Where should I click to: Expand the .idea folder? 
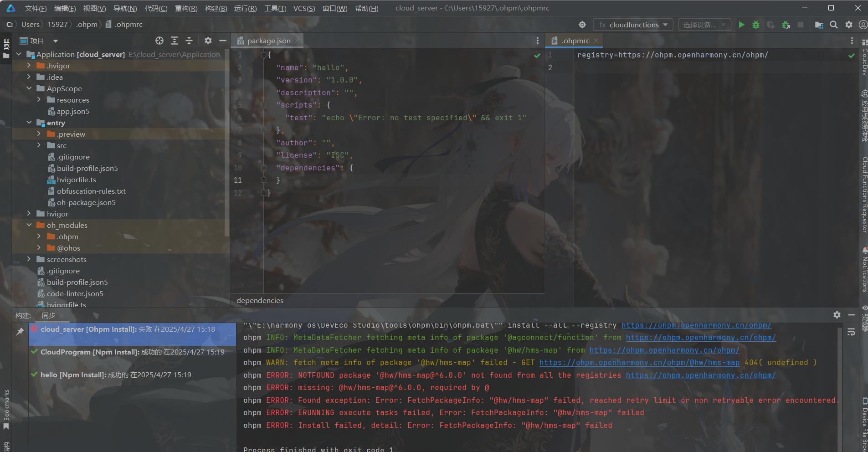click(x=29, y=77)
